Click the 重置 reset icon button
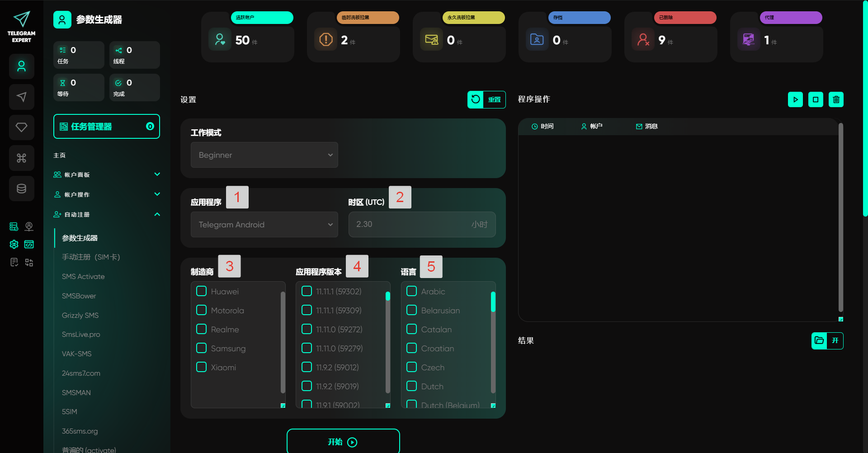868x453 pixels. click(x=476, y=99)
